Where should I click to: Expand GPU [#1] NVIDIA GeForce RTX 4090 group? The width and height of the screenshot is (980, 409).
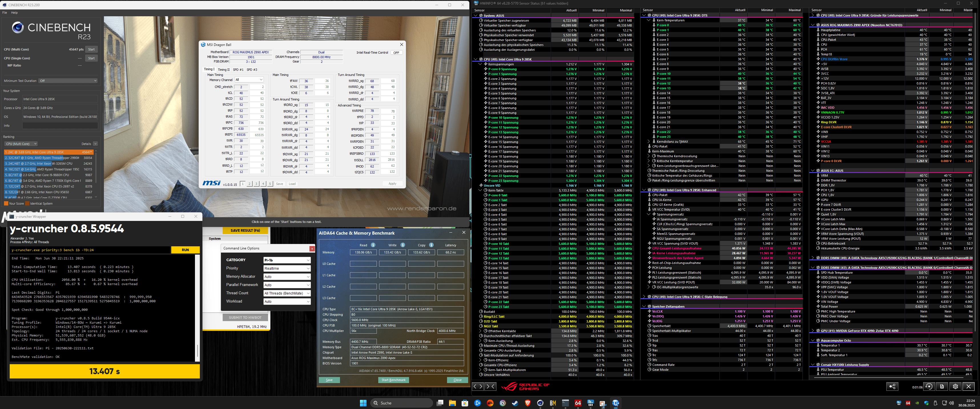[x=813, y=331]
